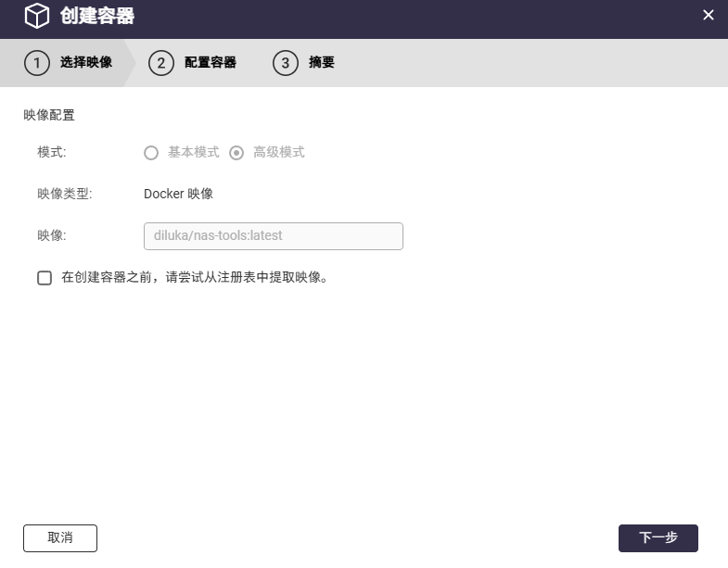Image resolution: width=728 pixels, height=568 pixels.
Task: Click the 映像配置 section heading
Action: pyautogui.click(x=49, y=115)
